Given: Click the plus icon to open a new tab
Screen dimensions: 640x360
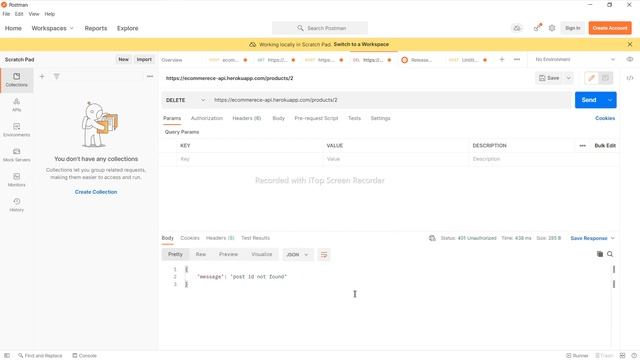Looking at the screenshot, I should [502, 60].
